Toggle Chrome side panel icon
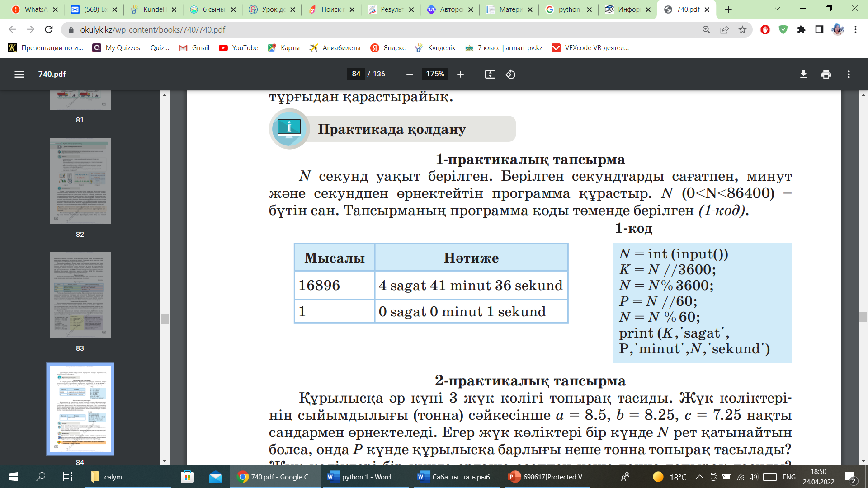Viewport: 868px width, 488px height. (x=819, y=30)
